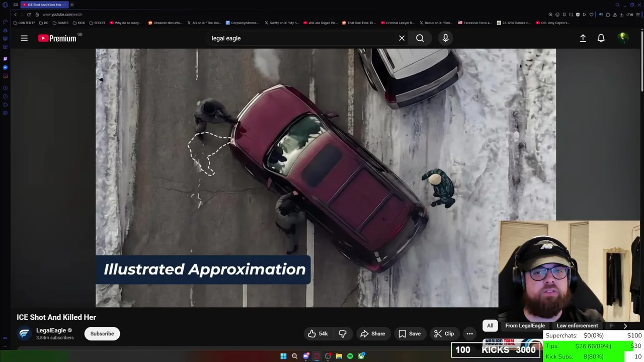Open the three-dot more actions menu
Viewport: 644px width, 362px height.
(469, 334)
